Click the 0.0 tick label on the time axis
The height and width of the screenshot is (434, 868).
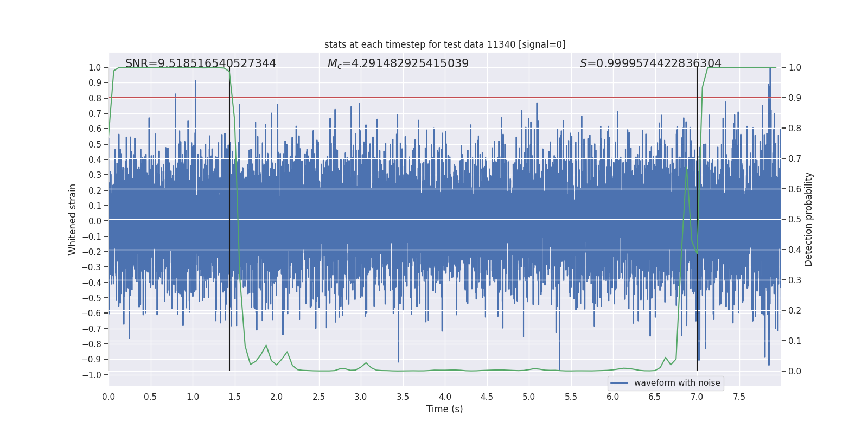click(108, 397)
